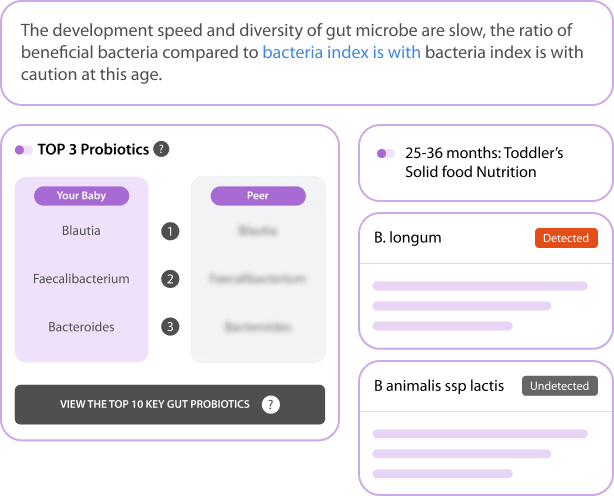Click the Detected status badge

pyautogui.click(x=565, y=239)
